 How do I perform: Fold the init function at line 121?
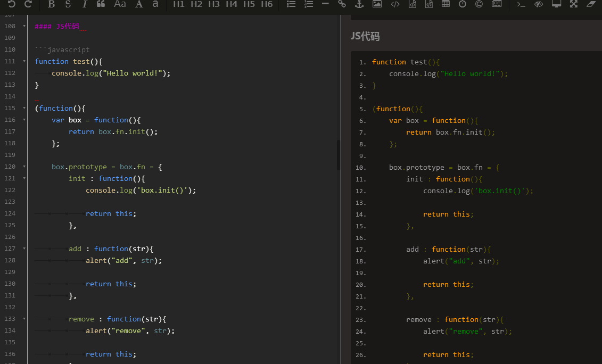pos(24,178)
